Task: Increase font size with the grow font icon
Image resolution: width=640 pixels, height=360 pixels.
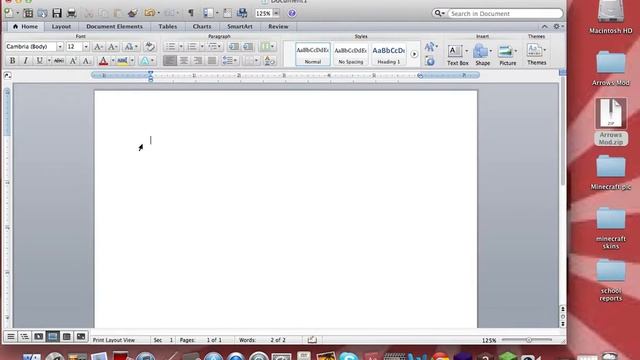Action: 98,47
